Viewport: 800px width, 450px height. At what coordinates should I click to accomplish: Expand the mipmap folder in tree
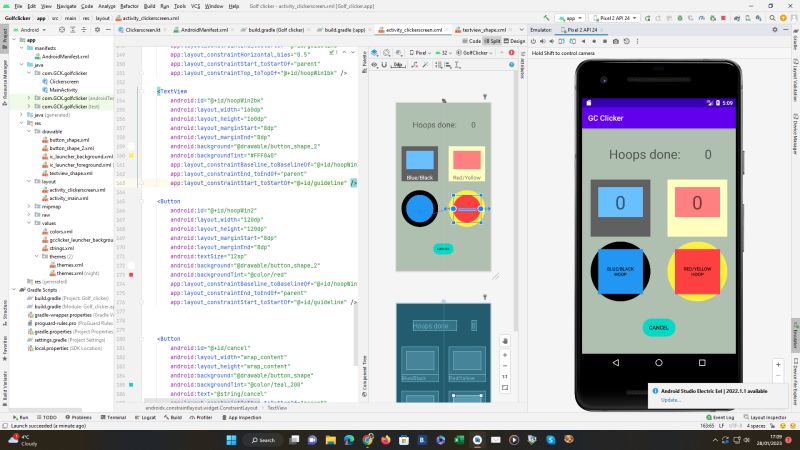[29, 207]
